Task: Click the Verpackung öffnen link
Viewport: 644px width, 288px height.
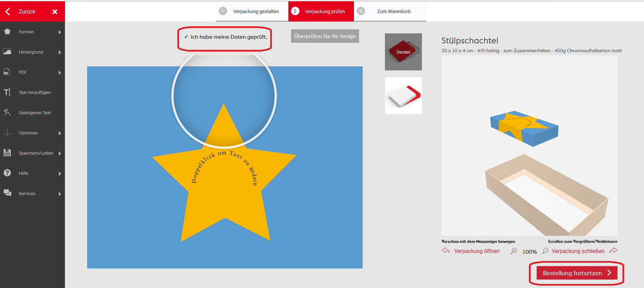Action: click(476, 251)
